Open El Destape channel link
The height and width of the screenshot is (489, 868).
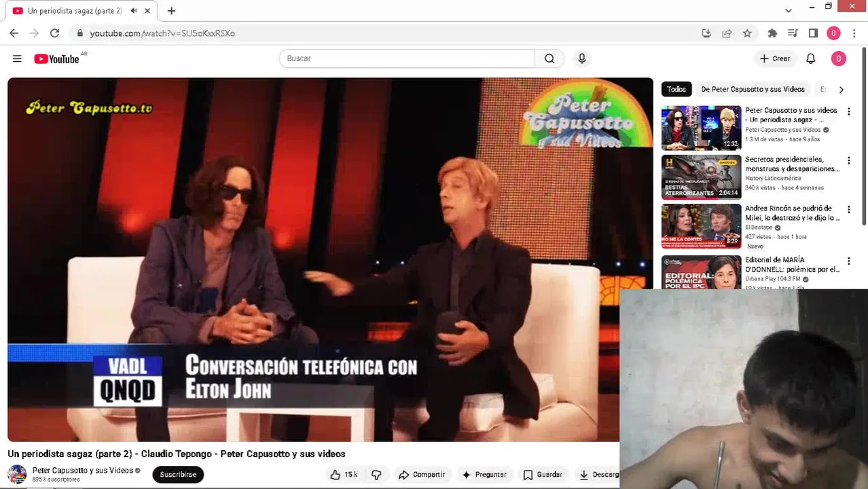[759, 228]
